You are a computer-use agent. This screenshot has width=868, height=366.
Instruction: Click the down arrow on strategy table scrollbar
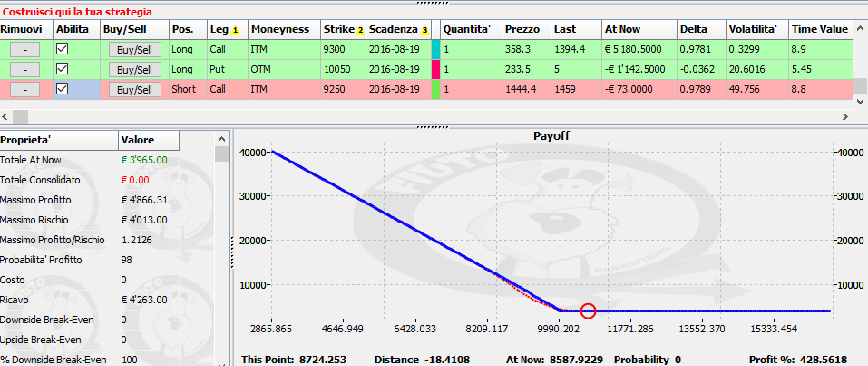pos(860,102)
